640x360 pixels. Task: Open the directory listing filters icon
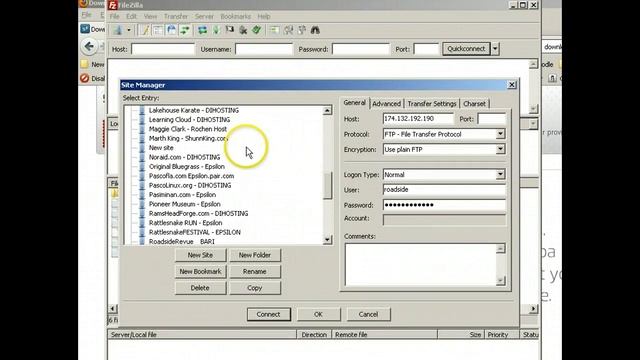(x=275, y=30)
